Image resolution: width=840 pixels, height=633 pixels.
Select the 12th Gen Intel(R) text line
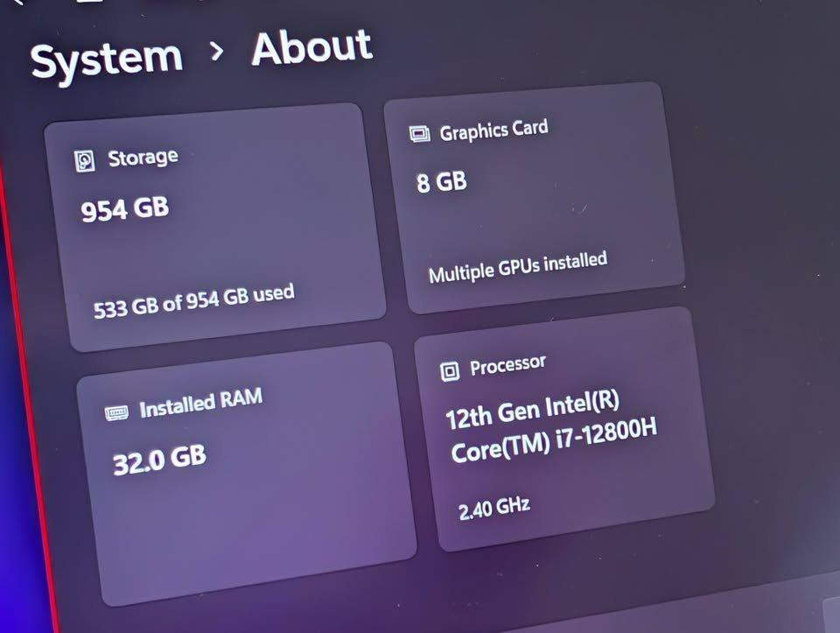point(532,409)
